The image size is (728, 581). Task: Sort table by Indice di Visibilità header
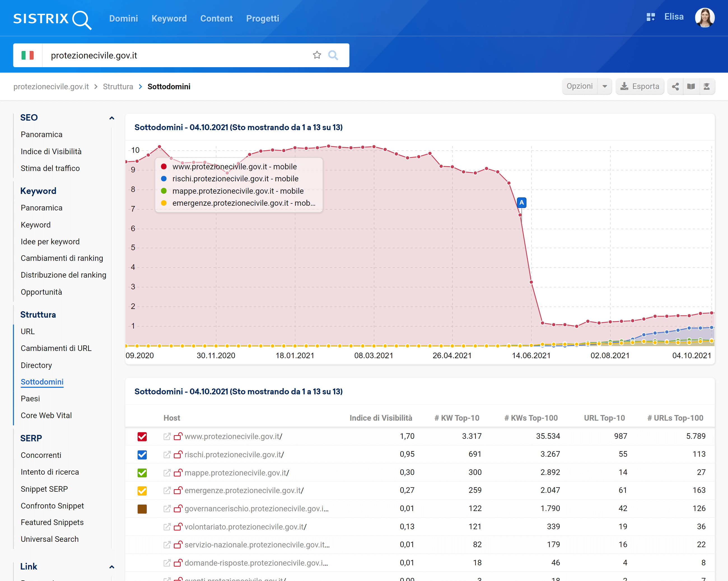(381, 418)
